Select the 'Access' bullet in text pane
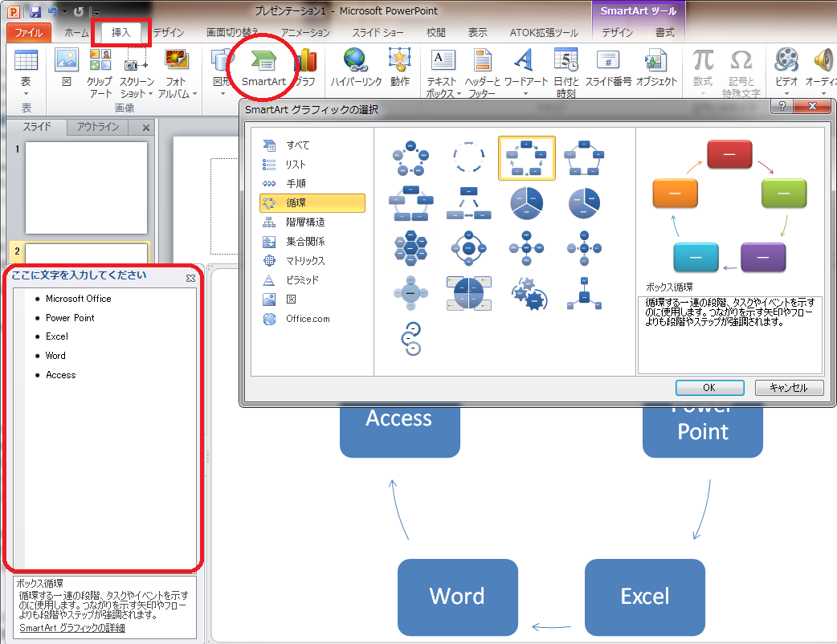 [x=61, y=374]
